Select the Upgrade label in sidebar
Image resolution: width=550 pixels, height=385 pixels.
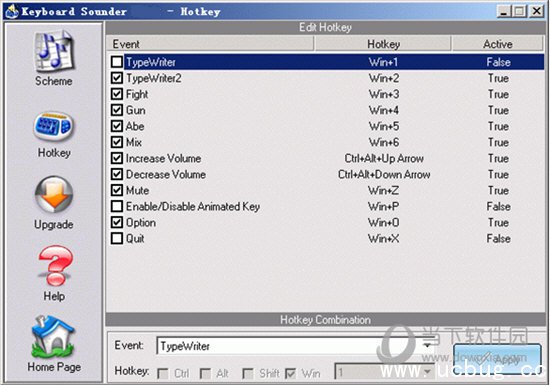tap(54, 224)
